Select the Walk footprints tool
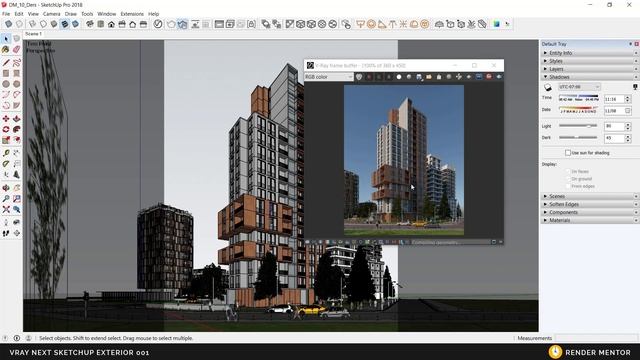This screenshot has height=360, width=640. [x=6, y=233]
